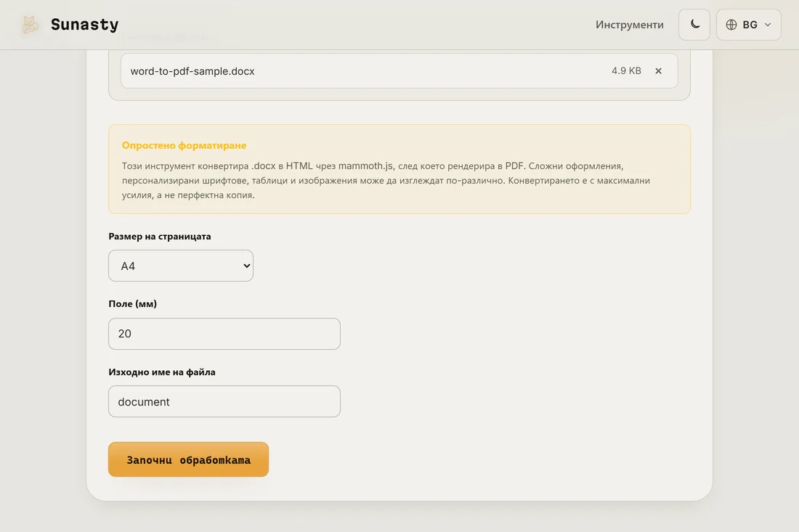Click the arrow on the A4 select box
The width and height of the screenshot is (799, 532).
(247, 266)
